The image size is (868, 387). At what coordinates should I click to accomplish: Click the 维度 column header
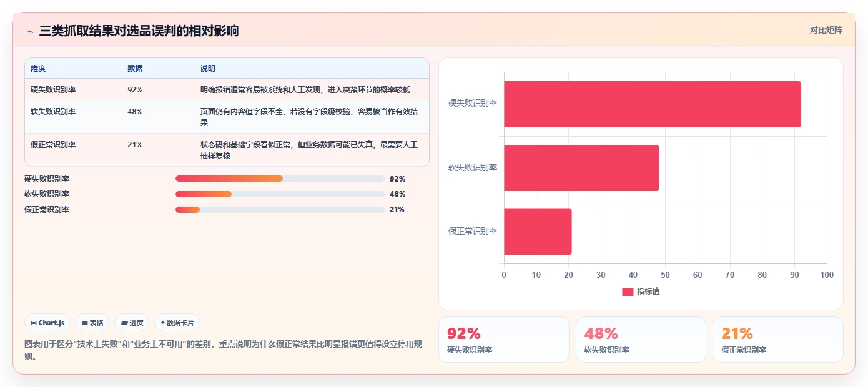38,69
